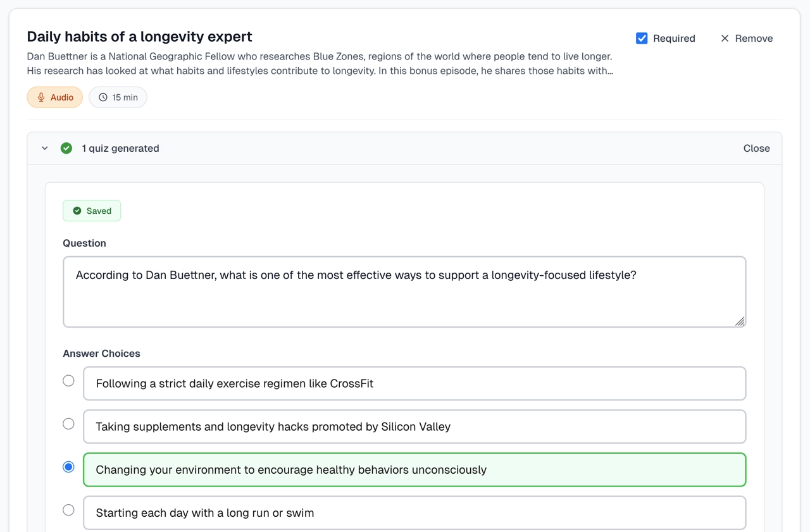Viewport: 810px width, 532px height.
Task: Click the question textarea resize handle
Action: (x=740, y=321)
